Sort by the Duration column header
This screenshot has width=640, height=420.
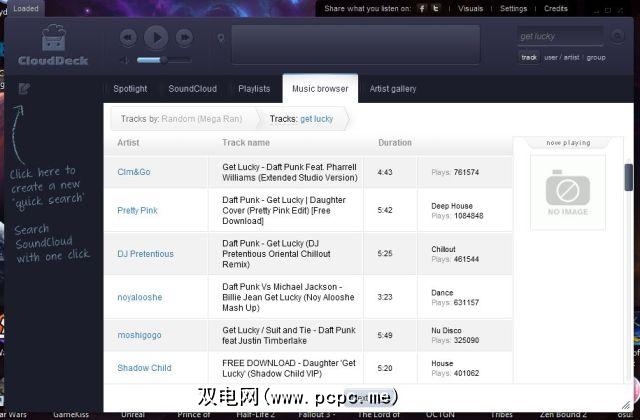pos(395,142)
